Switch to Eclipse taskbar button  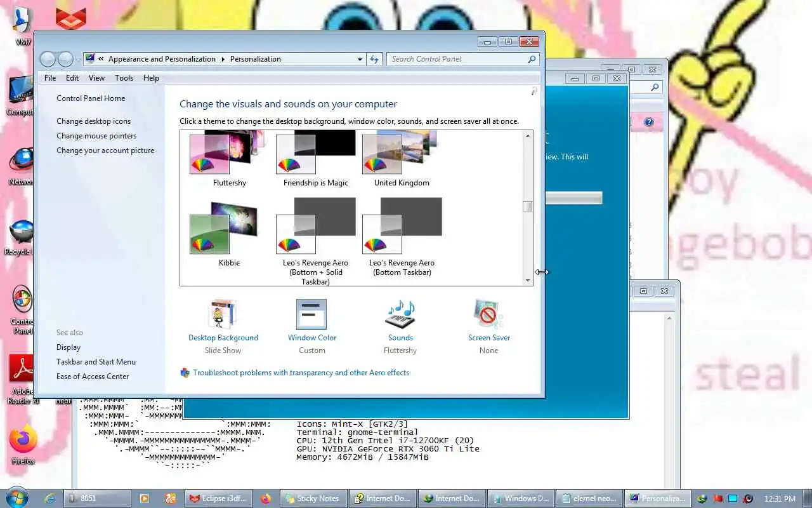click(x=219, y=498)
